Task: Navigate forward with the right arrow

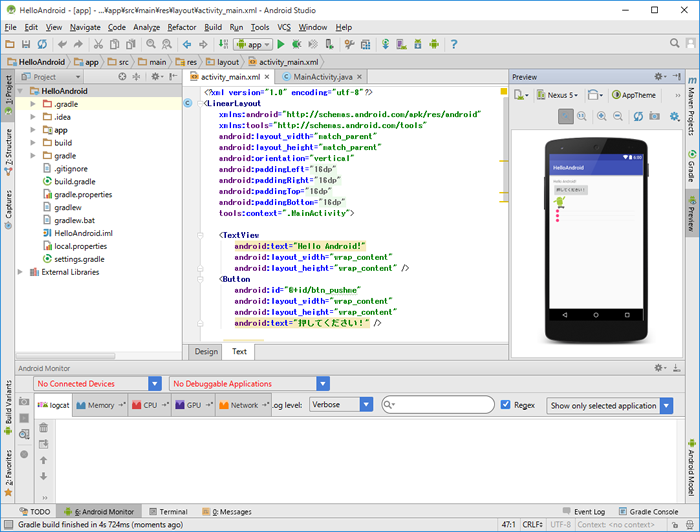Action: pos(203,44)
